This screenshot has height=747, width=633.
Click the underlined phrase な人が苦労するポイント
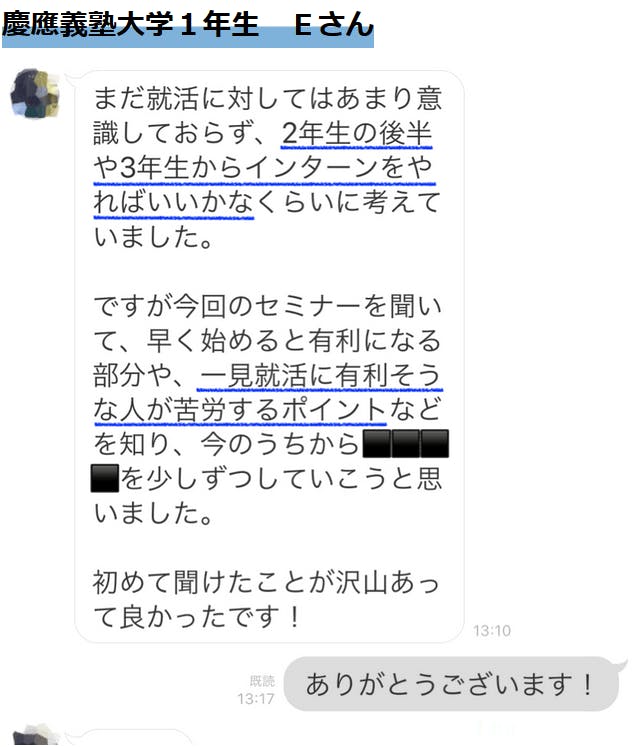click(x=240, y=410)
